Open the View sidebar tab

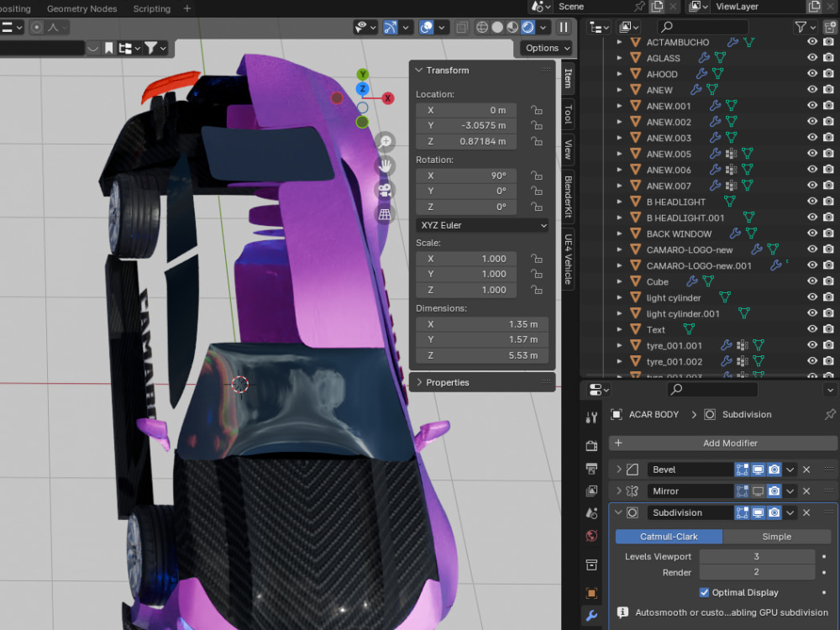click(x=568, y=150)
